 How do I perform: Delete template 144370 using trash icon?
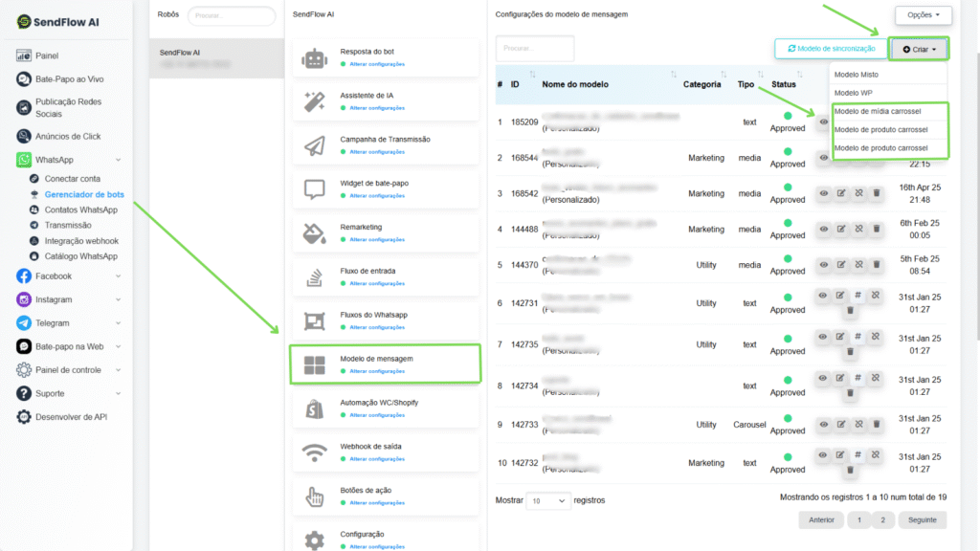pyautogui.click(x=877, y=264)
